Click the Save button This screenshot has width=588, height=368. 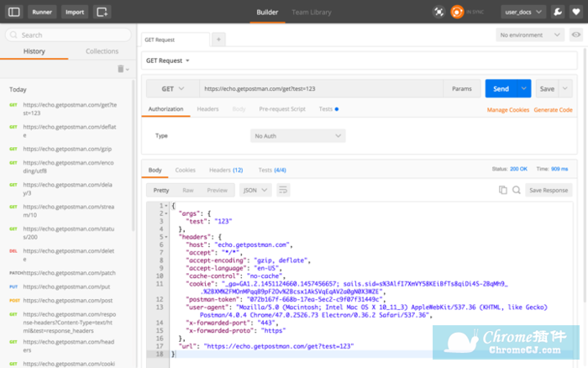[x=547, y=88]
